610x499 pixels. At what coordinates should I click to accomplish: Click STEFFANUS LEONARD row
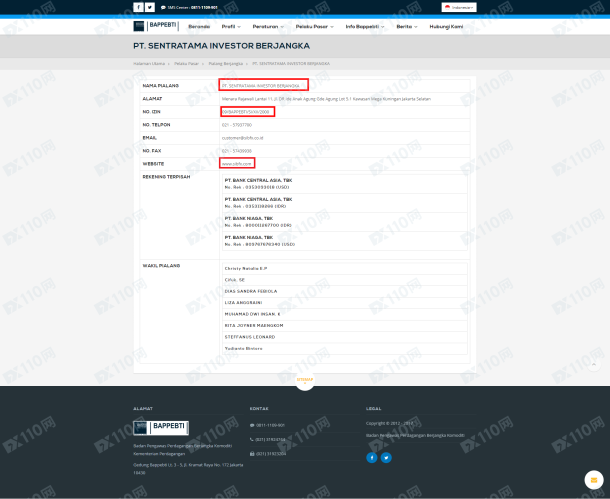[x=345, y=337]
